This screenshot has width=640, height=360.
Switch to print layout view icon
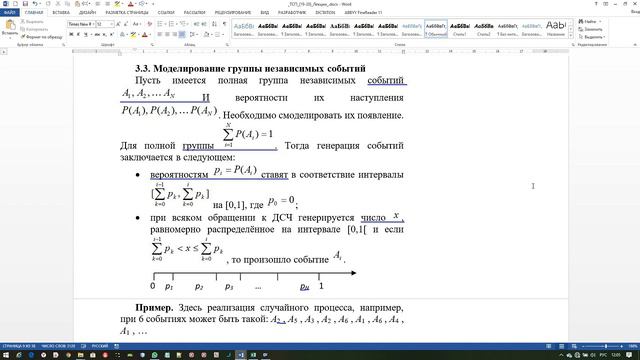pyautogui.click(x=561, y=346)
